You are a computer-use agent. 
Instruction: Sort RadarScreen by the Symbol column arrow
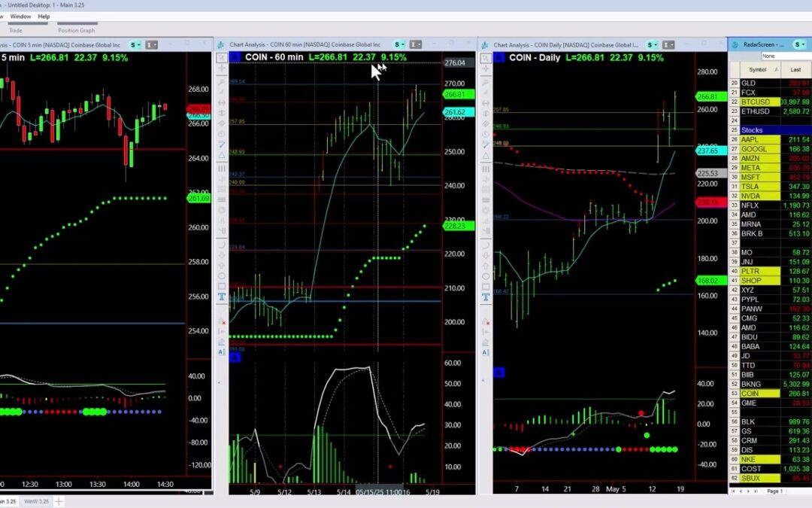(x=776, y=69)
